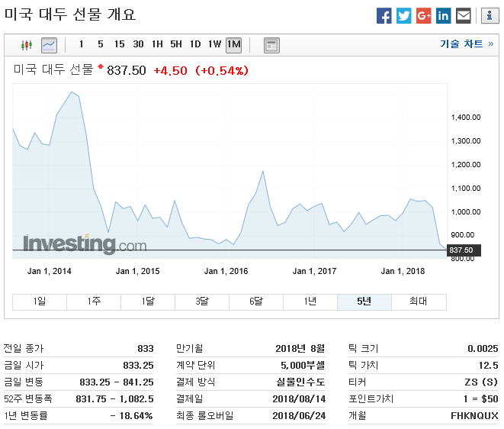Select the 30 minute interval
The width and height of the screenshot is (504, 429).
click(139, 44)
